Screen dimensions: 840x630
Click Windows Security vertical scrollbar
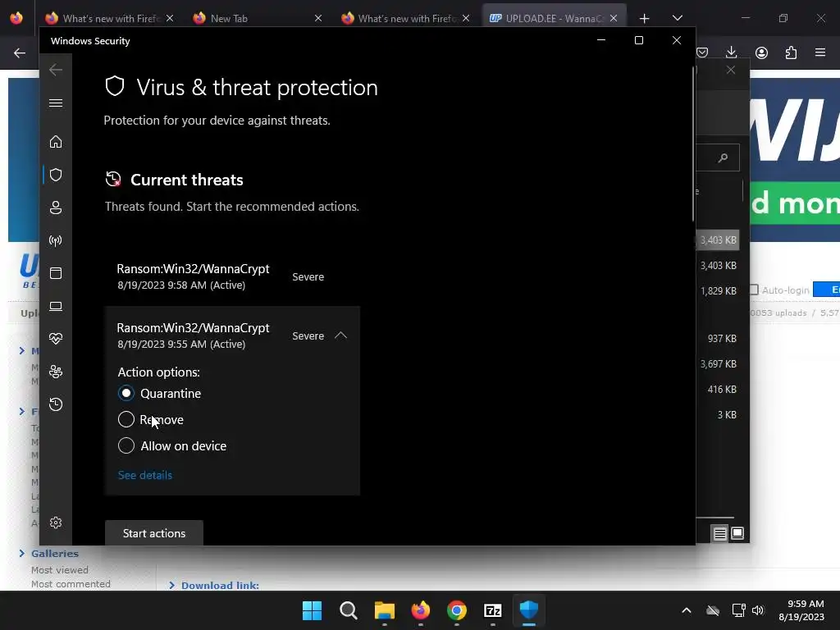(x=693, y=144)
